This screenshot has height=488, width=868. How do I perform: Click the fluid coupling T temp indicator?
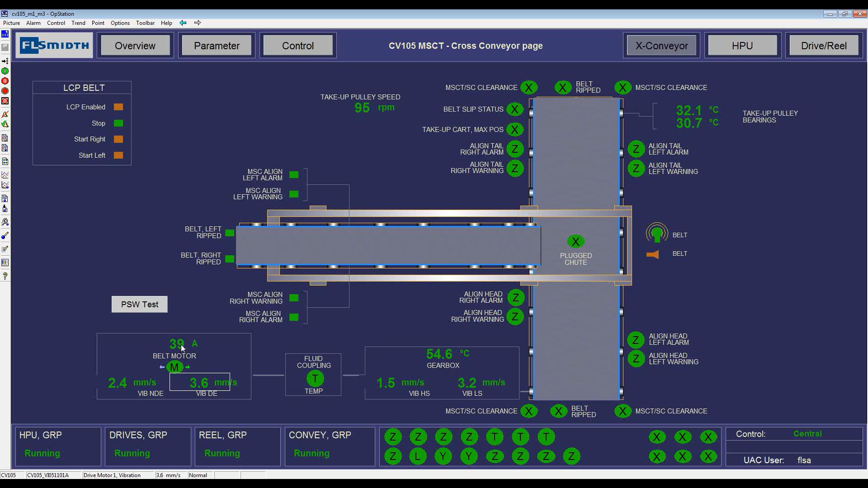click(x=315, y=379)
